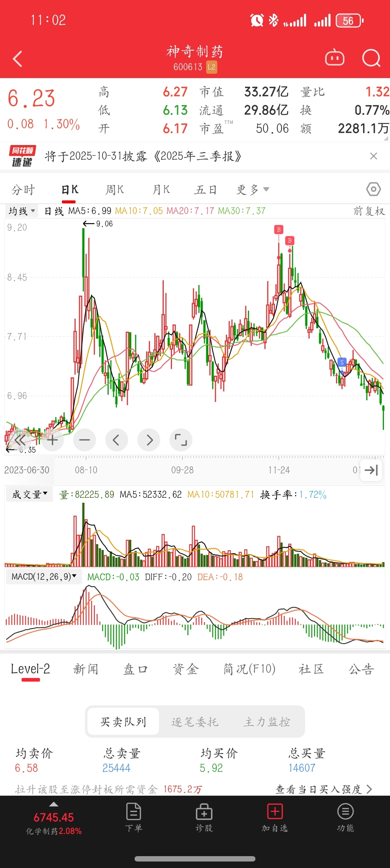Jump to latest candle with arrow-to-bar icon
Viewport: 390px width, 868px height.
[371, 470]
